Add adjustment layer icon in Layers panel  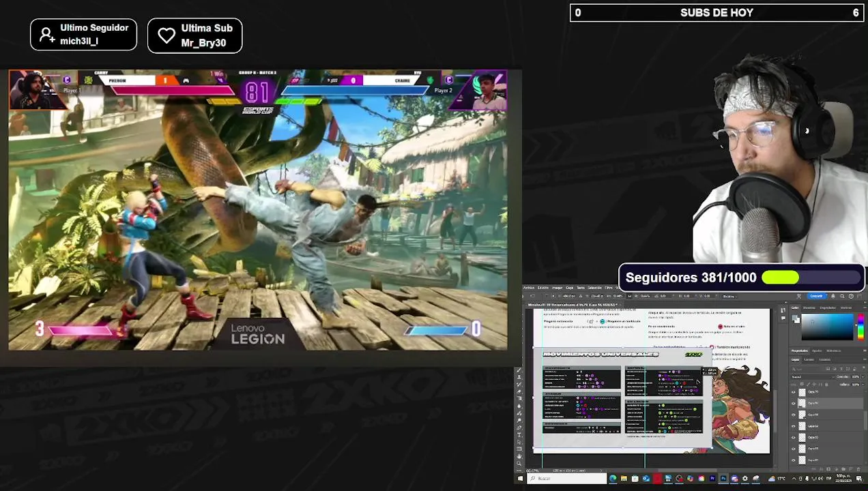tap(836, 469)
